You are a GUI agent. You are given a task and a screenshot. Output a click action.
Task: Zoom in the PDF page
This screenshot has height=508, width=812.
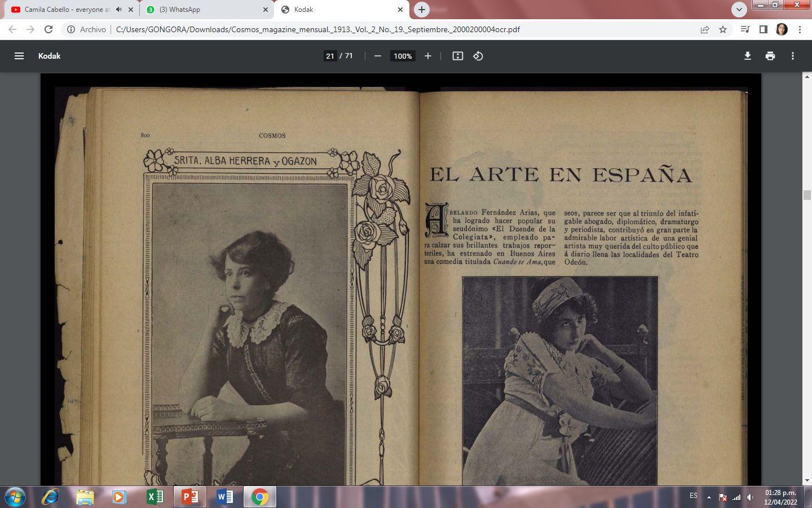tap(428, 56)
